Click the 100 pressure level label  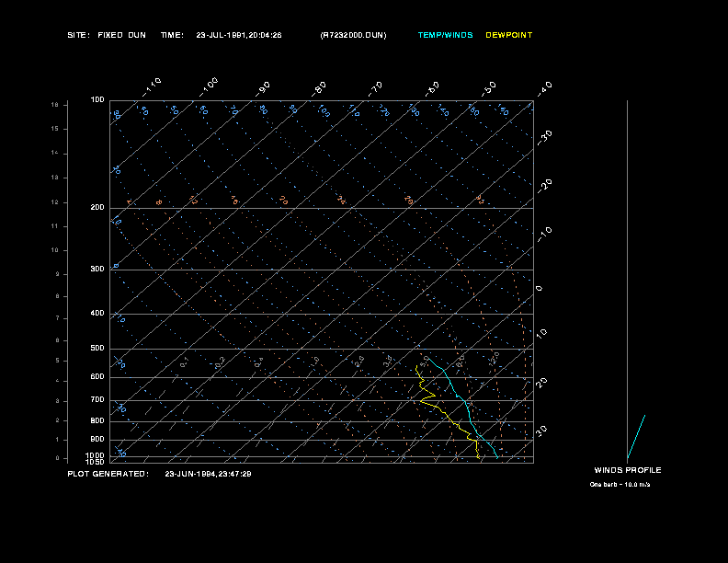97,99
